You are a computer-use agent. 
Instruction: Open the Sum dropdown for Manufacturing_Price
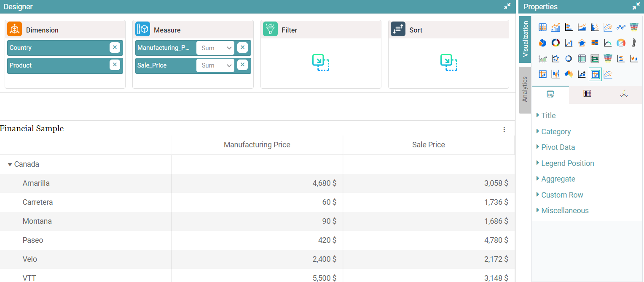point(215,48)
